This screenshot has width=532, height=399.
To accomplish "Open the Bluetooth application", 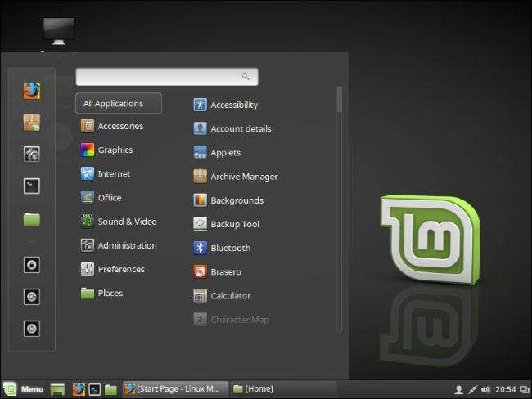I will coord(229,248).
